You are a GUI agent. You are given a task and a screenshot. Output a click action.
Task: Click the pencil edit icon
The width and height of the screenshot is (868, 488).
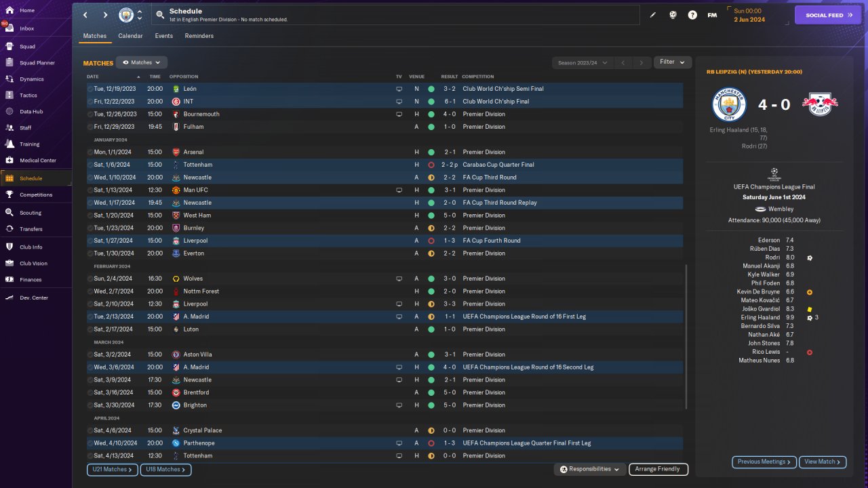(x=653, y=15)
